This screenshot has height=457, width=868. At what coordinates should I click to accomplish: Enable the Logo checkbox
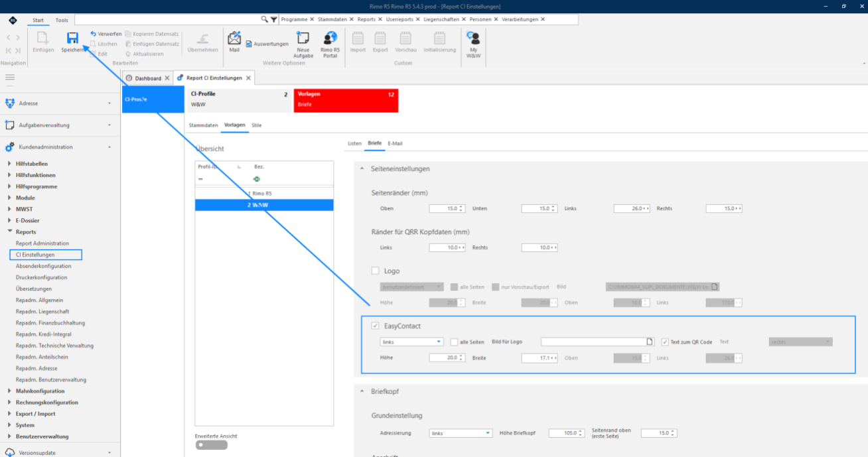(x=376, y=271)
